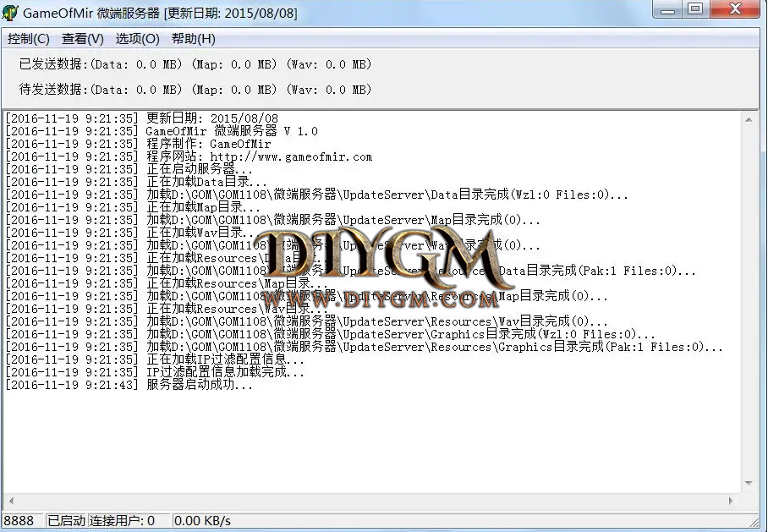Close the GameOfMir server window
The height and width of the screenshot is (532, 768).
[735, 10]
